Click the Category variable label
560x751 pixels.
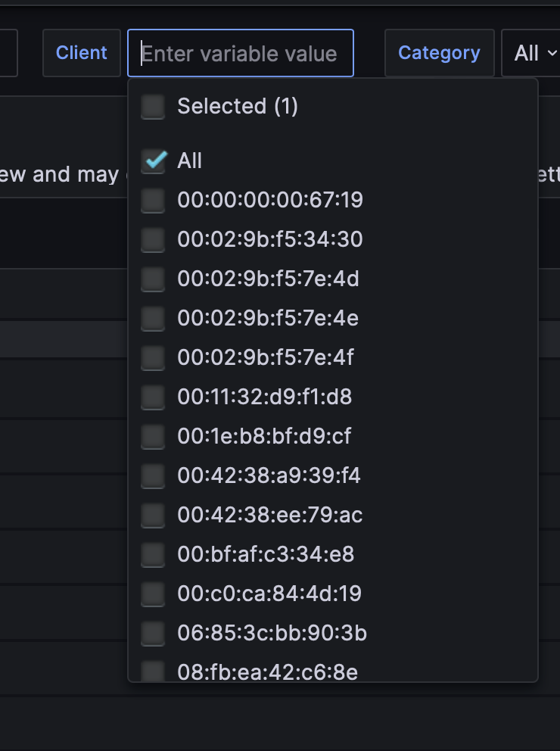(x=439, y=53)
